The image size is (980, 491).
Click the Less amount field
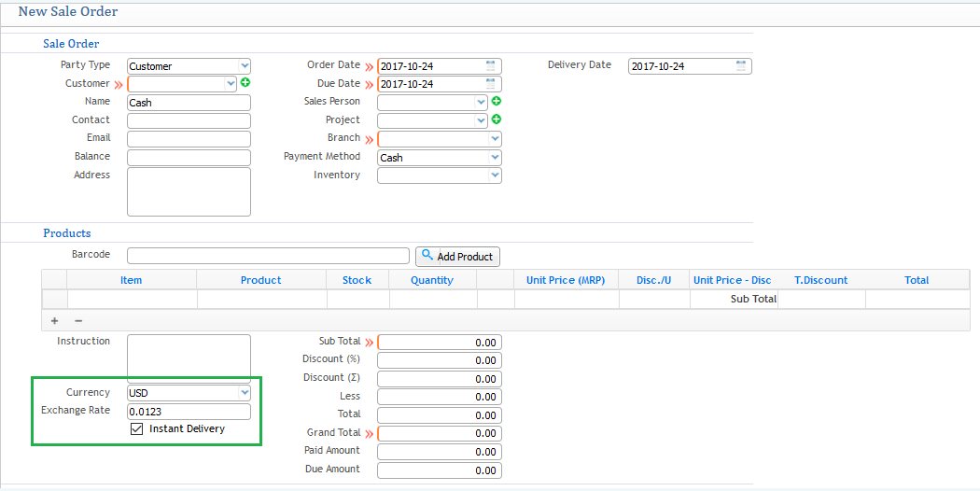[440, 397]
